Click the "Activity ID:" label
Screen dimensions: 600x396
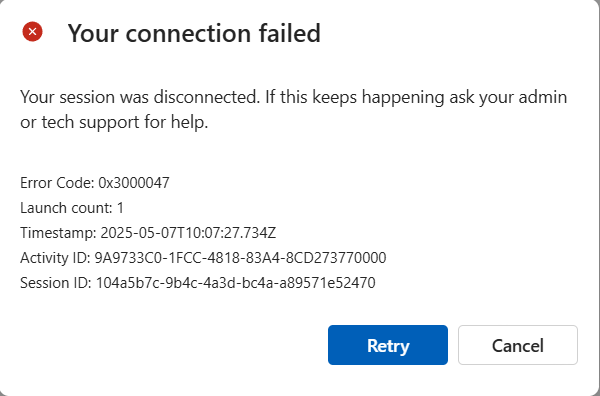(x=55, y=257)
